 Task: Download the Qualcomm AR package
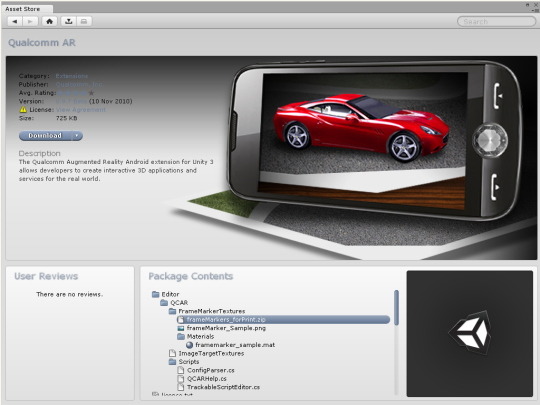45,136
